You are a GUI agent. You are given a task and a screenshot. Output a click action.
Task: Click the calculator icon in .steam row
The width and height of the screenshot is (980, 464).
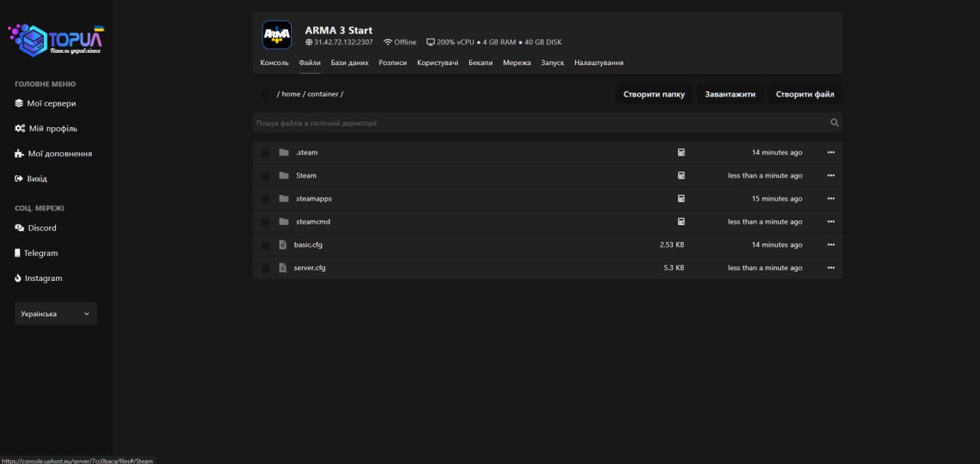(x=681, y=152)
